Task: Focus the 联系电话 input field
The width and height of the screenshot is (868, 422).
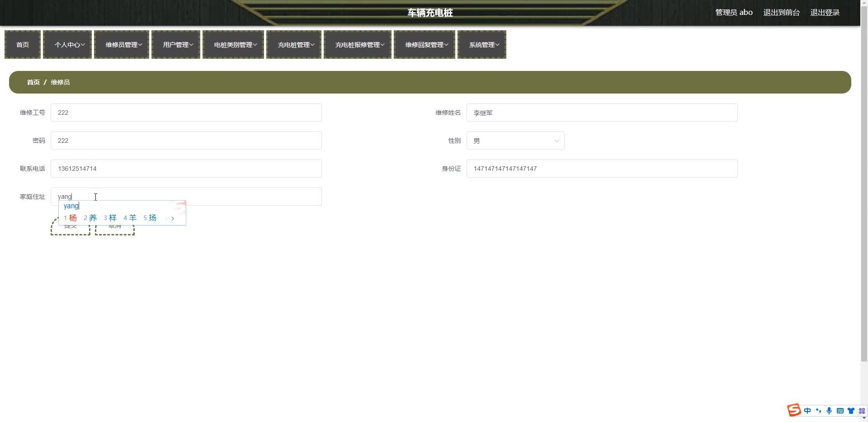Action: click(x=186, y=169)
